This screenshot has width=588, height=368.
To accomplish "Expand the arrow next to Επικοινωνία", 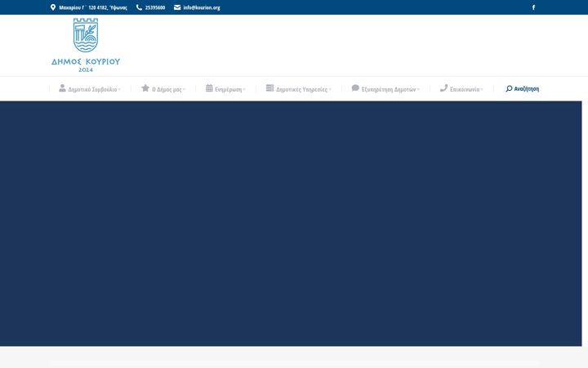I will [x=482, y=90].
